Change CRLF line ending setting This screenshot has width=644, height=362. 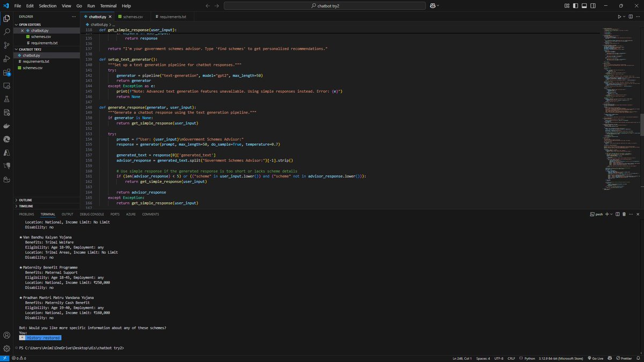pos(511,358)
